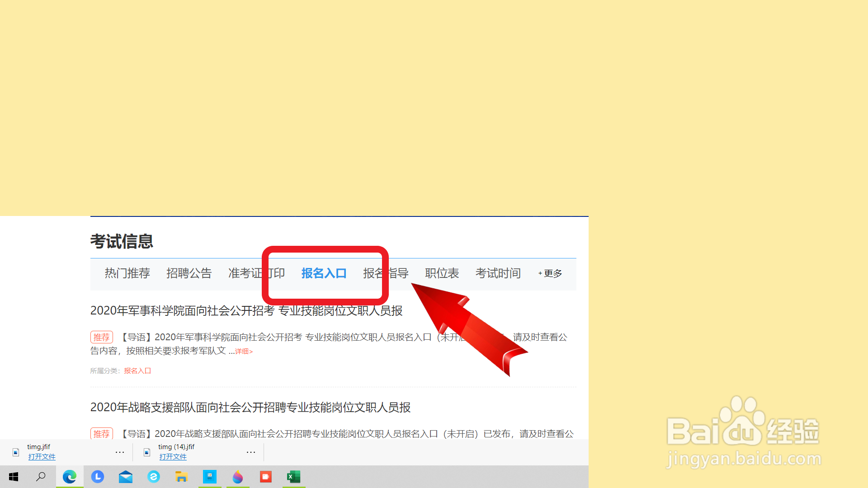
Task: Open more options for the timg (14).jfif download
Action: click(x=251, y=452)
